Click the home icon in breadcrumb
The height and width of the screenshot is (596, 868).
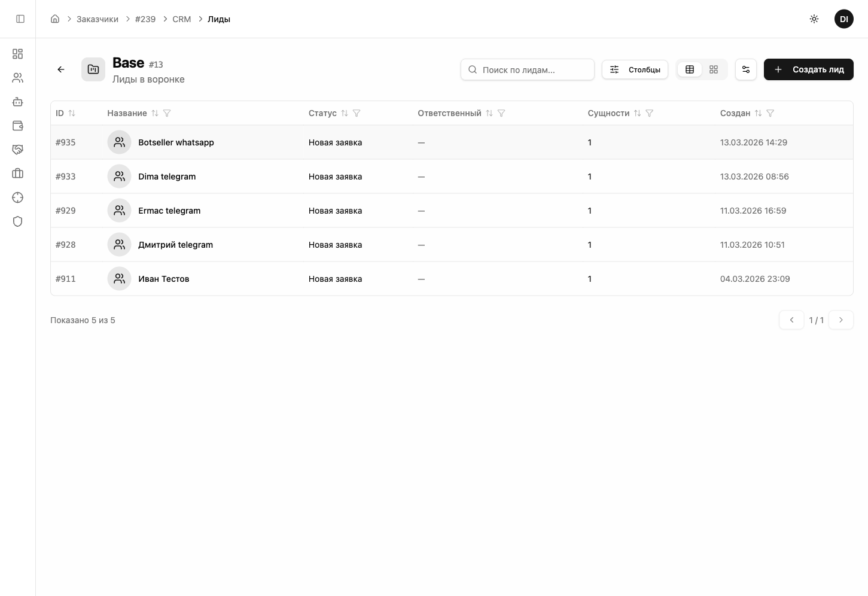click(55, 19)
